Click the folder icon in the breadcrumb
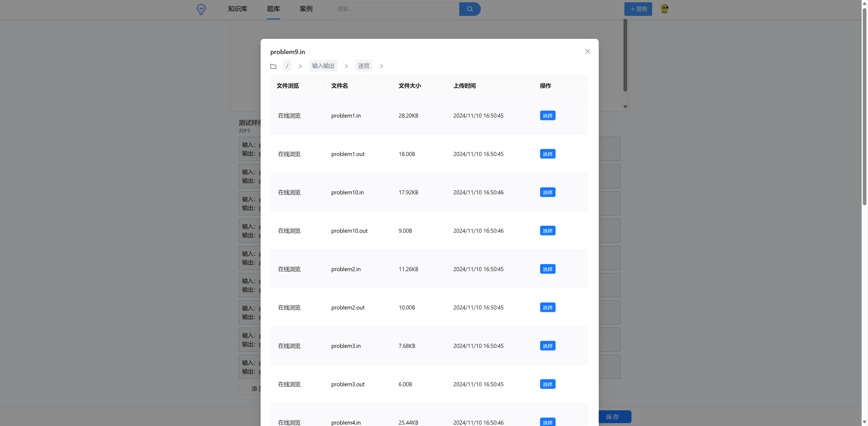Screen dimensions: 868x426 [273, 66]
